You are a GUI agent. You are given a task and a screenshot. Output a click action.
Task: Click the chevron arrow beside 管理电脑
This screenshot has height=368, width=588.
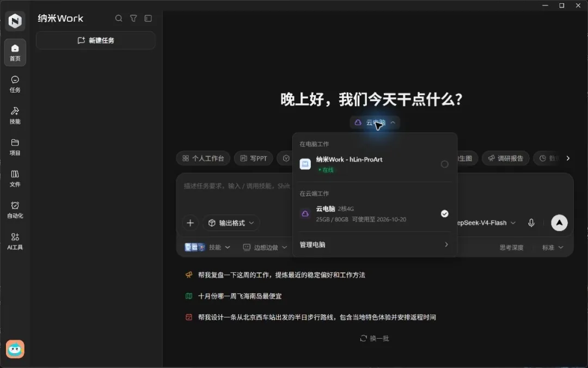click(x=446, y=244)
